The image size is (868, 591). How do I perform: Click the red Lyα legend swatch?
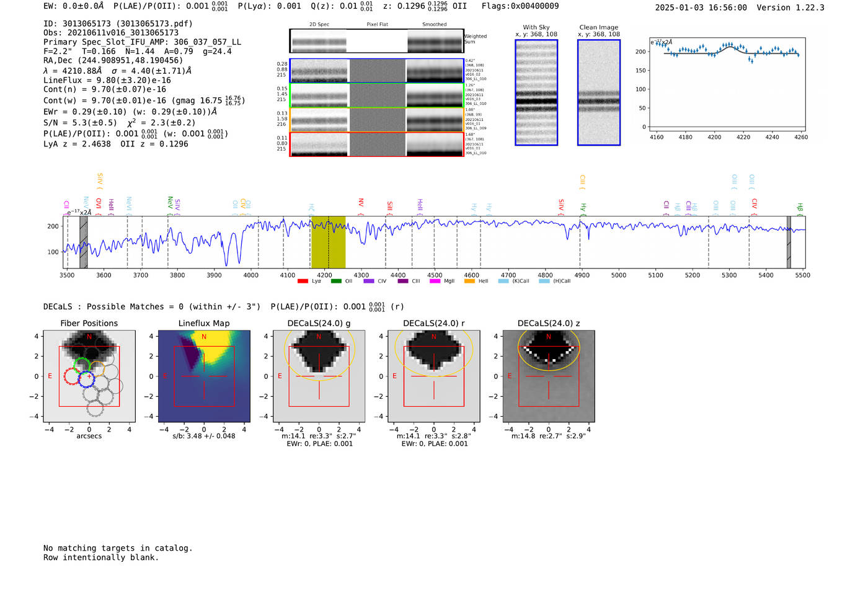click(x=303, y=282)
